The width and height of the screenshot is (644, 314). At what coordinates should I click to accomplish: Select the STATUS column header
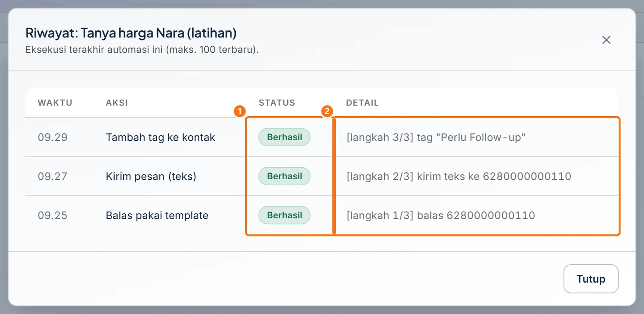[277, 103]
